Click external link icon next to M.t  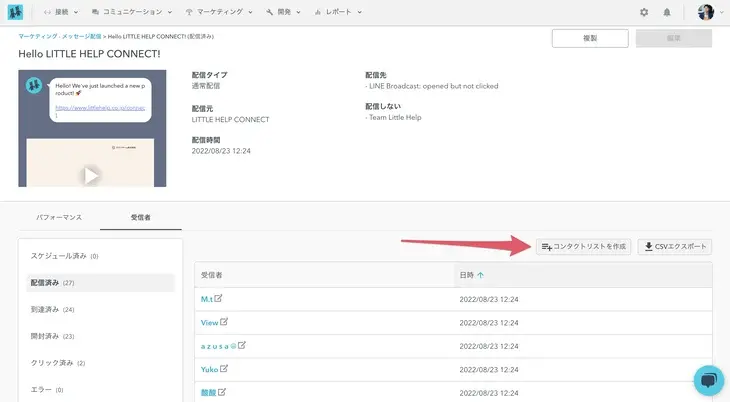pyautogui.click(x=219, y=298)
